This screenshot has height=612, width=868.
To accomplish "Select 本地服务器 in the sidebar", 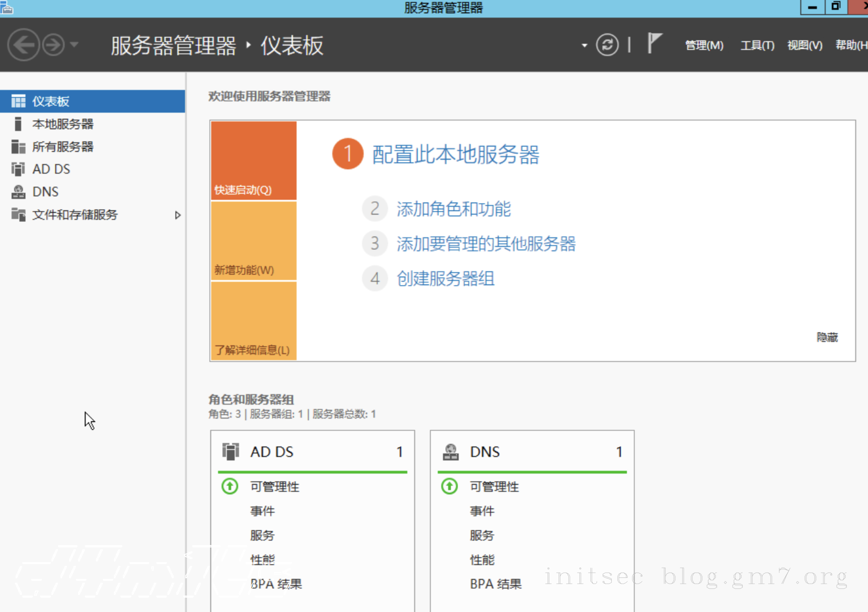I will pos(63,124).
